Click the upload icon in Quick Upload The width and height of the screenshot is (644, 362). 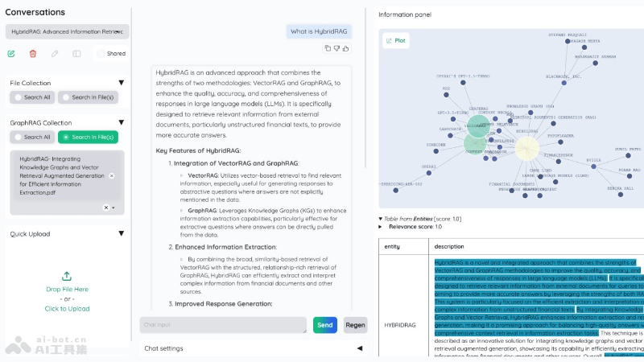[67, 276]
